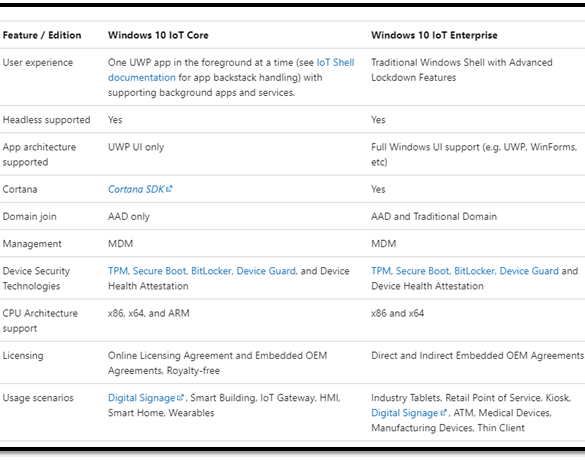
Task: Open Secure Boot link in IoT Core column
Action: coord(160,271)
